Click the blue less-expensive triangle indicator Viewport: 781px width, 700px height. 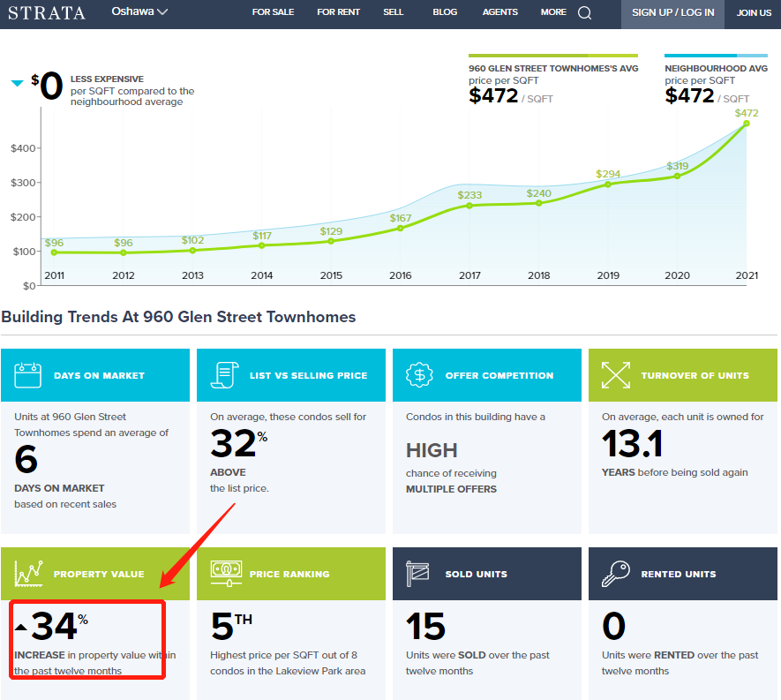click(17, 84)
